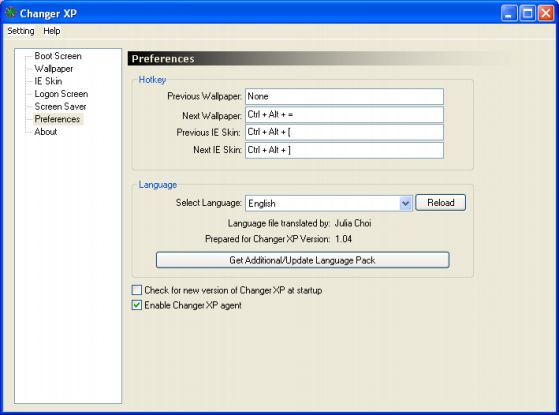Image resolution: width=559 pixels, height=415 pixels.
Task: Click Get Additional/Update Language Pack
Action: coord(302,260)
